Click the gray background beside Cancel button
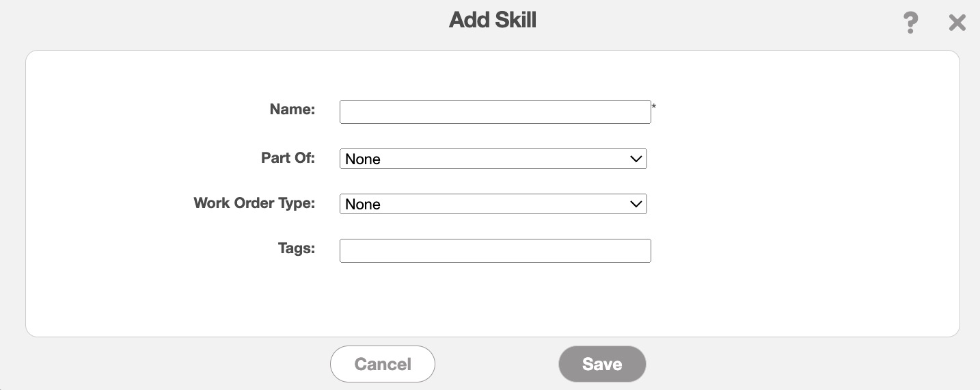The height and width of the screenshot is (390, 980). [x=205, y=364]
